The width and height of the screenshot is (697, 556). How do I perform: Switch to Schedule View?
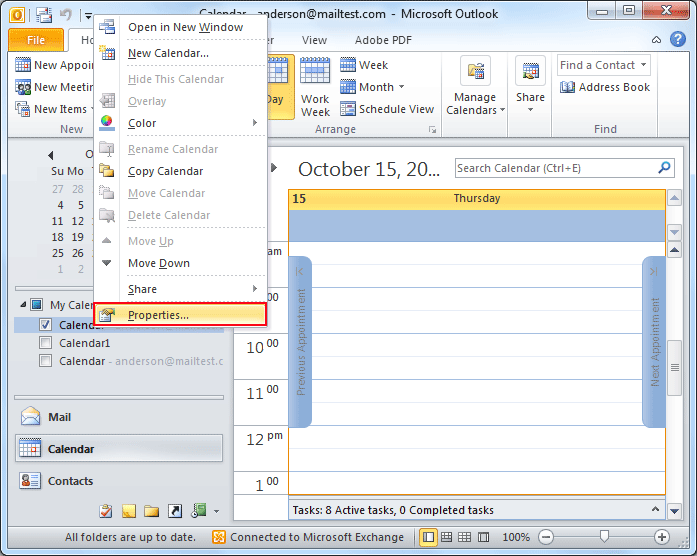pos(387,109)
